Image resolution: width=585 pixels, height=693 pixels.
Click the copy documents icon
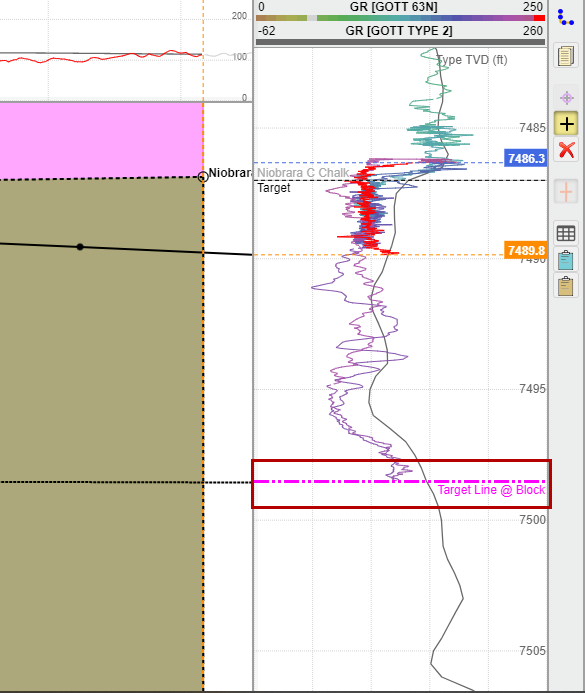566,56
